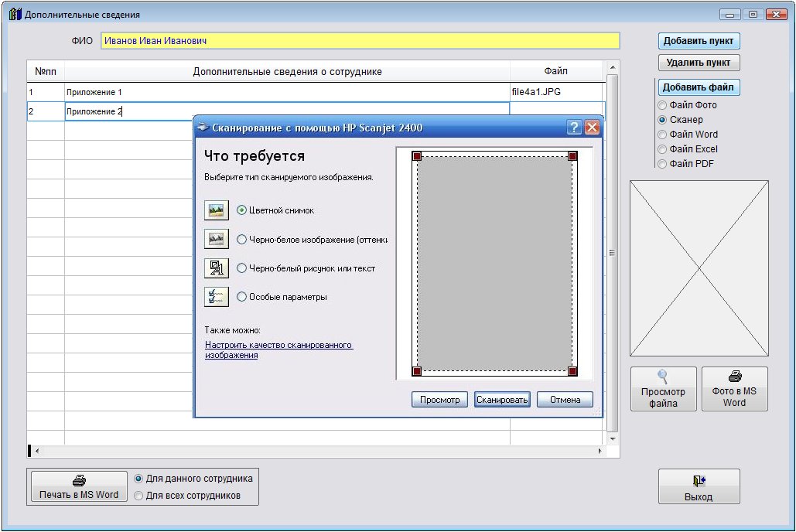Select the Файл PDF radio option
796x532 pixels.
tap(662, 164)
